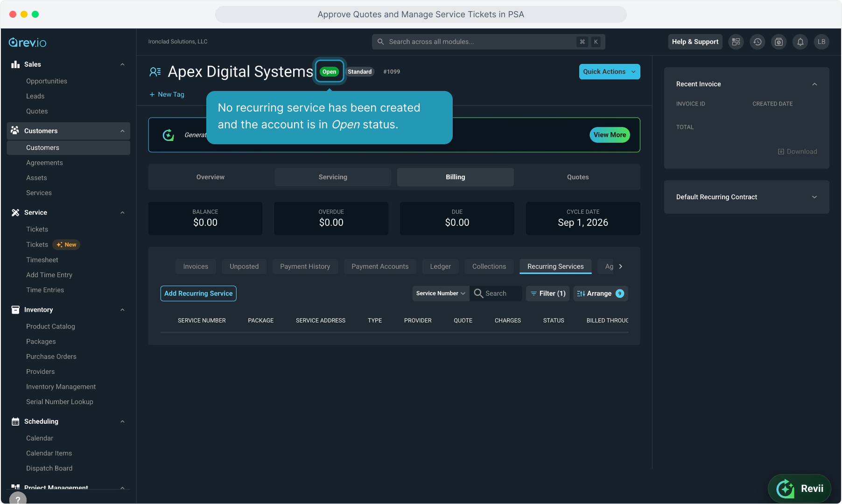This screenshot has height=504, width=842.
Task: Open Timesheet in the sidebar
Action: pyautogui.click(x=42, y=260)
